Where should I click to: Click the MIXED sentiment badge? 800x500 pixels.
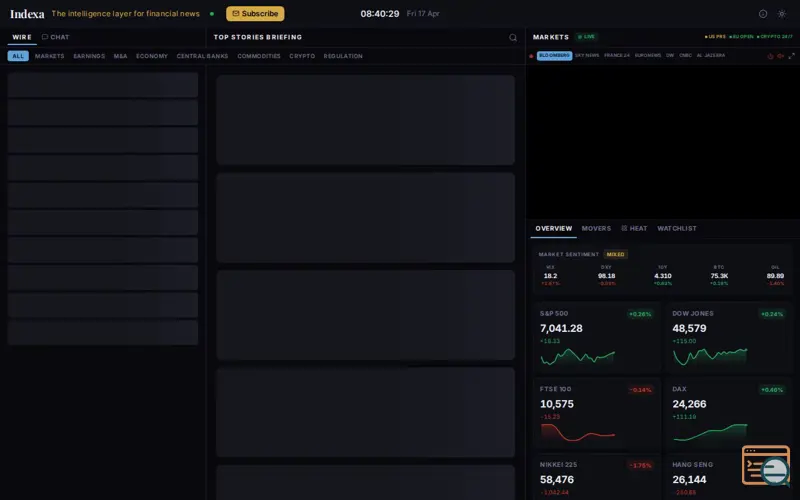pyautogui.click(x=615, y=254)
